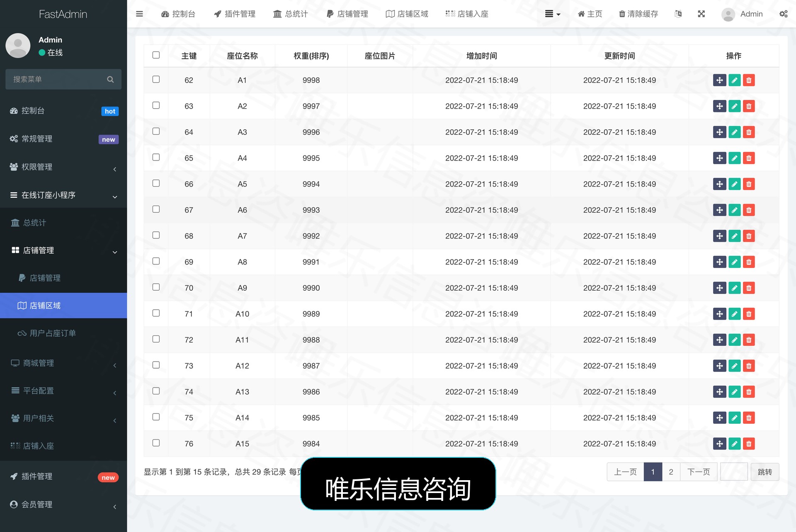Edit seat A11 with the green pencil icon
Screen dimensions: 796x532
tap(734, 340)
